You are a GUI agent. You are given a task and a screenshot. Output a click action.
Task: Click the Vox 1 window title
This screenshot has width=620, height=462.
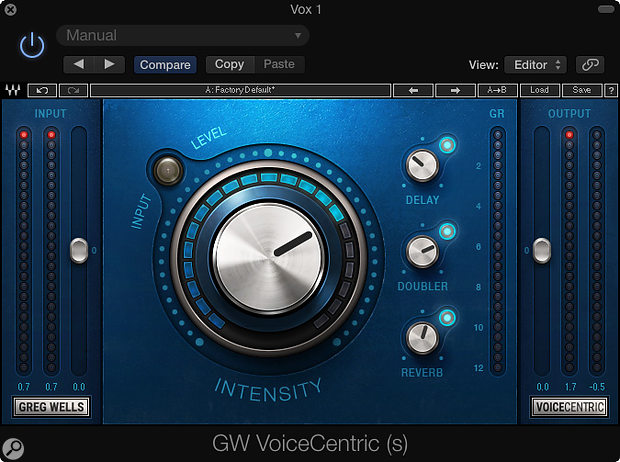[306, 9]
